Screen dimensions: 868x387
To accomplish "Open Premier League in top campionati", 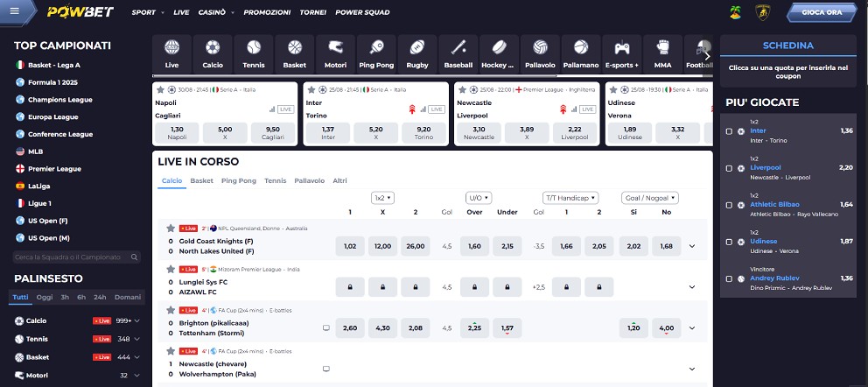I will point(54,168).
